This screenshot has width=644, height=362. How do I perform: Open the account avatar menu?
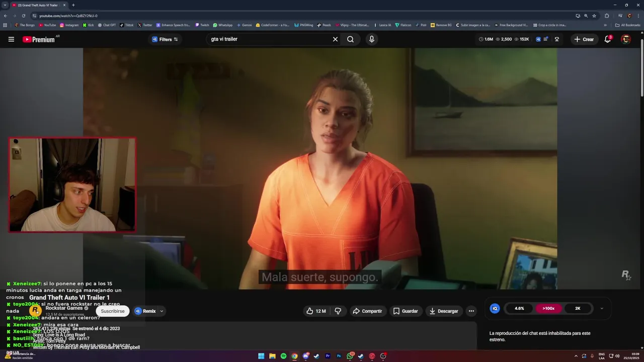pyautogui.click(x=626, y=39)
